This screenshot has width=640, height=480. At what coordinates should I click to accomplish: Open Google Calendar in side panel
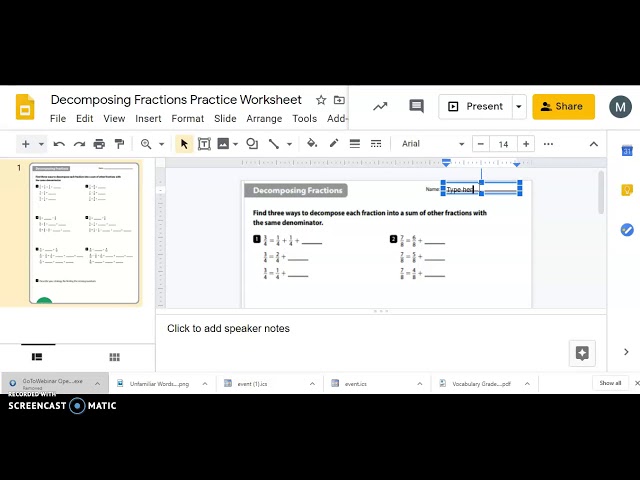[x=627, y=151]
